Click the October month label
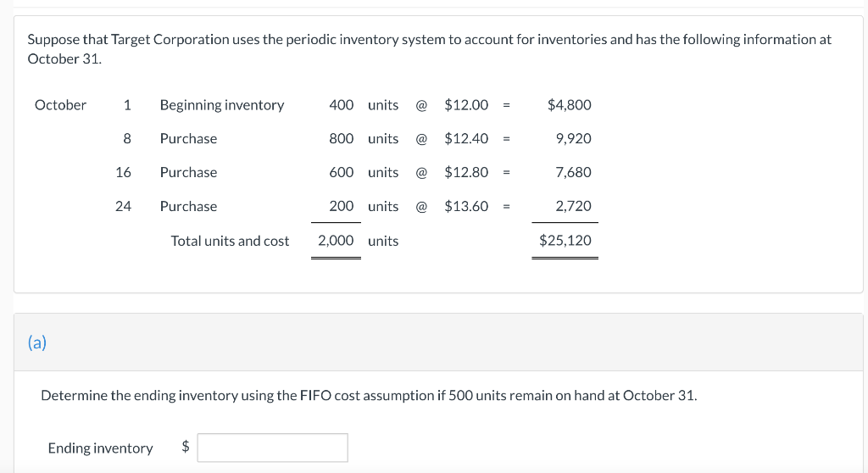The height and width of the screenshot is (473, 868). (x=60, y=105)
